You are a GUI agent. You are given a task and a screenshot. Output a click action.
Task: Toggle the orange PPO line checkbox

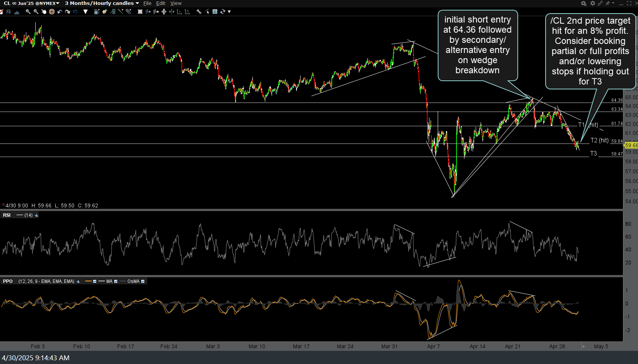click(x=95, y=281)
